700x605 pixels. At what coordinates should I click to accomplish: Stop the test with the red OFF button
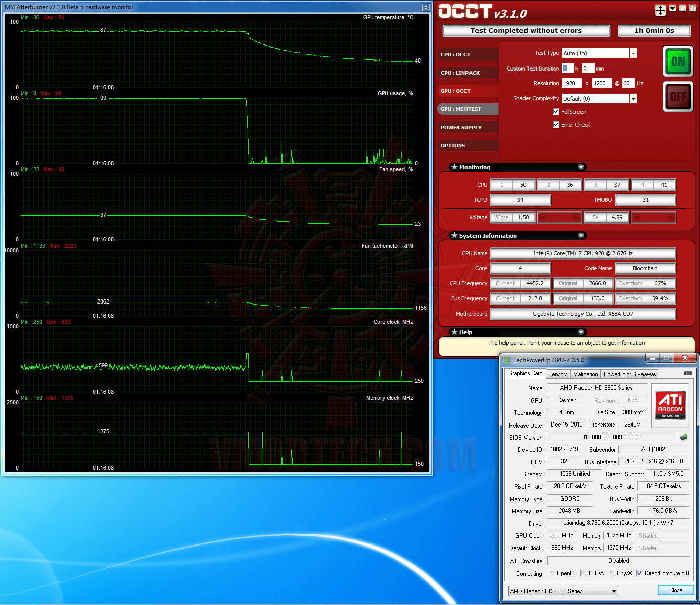tap(678, 96)
